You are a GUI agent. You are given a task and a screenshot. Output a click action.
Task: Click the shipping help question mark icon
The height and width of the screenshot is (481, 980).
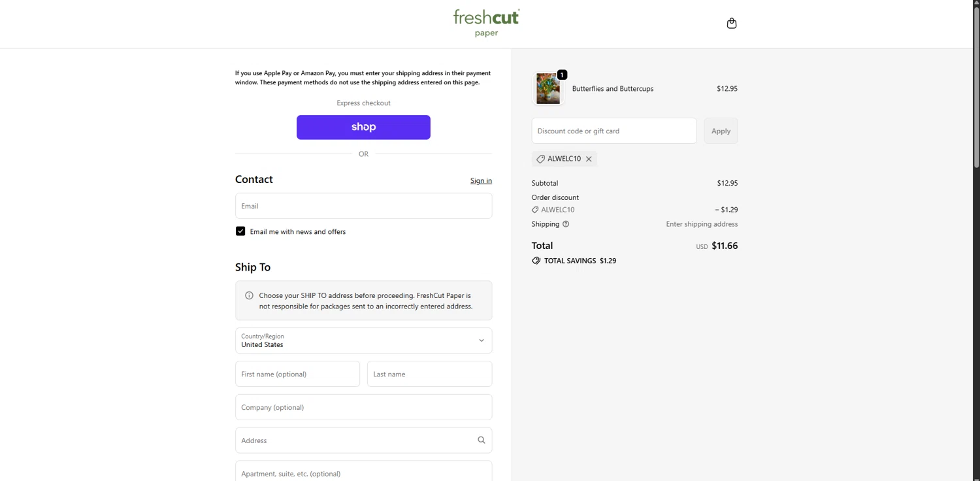click(x=566, y=224)
